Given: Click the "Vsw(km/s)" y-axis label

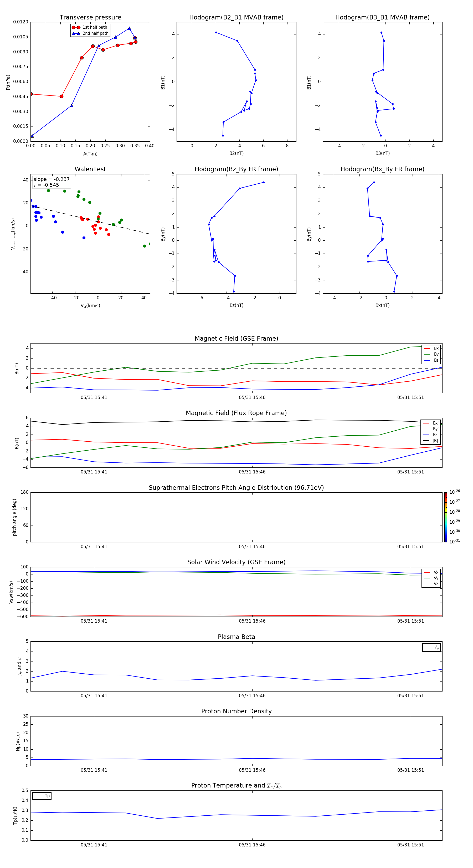Looking at the screenshot, I should [x=11, y=592].
